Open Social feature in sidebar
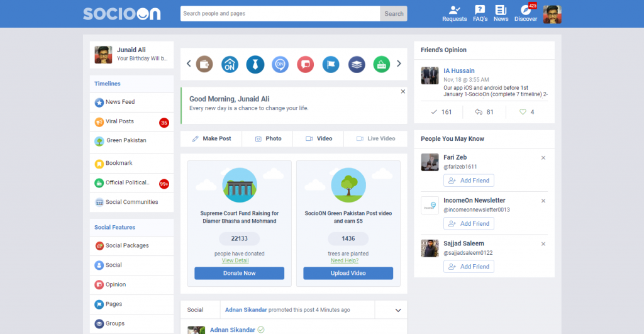 (x=131, y=265)
